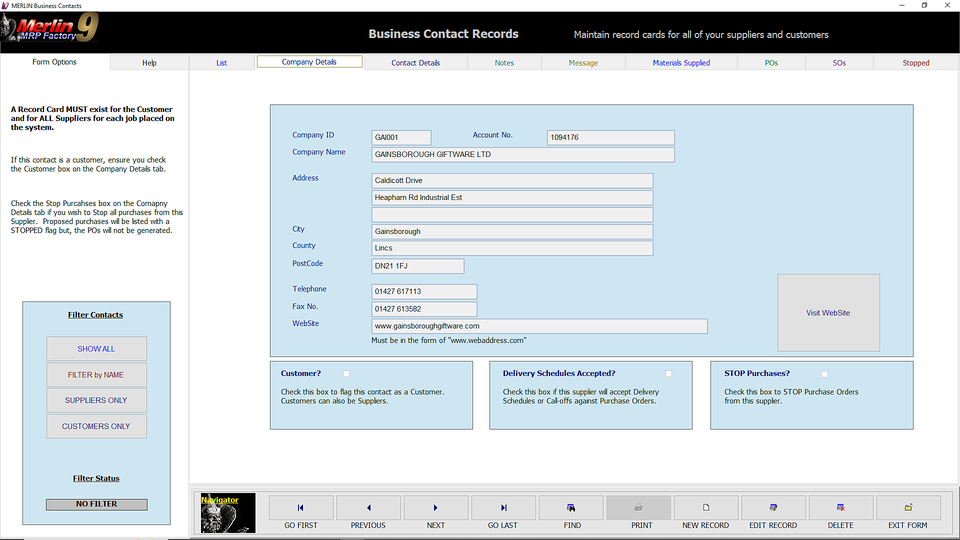The height and width of the screenshot is (540, 960).
Task: Switch to the Contact Details tab
Action: pos(415,63)
